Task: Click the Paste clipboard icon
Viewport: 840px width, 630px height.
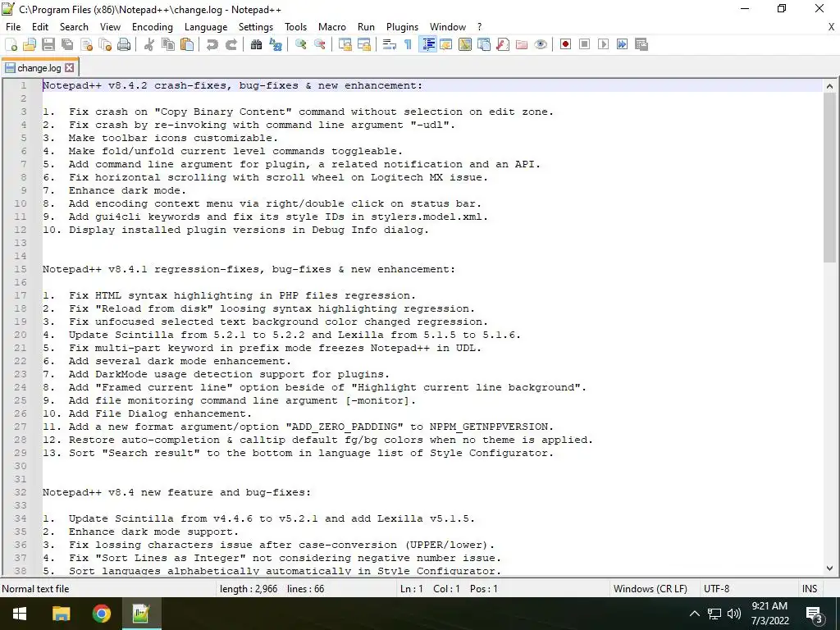Action: click(187, 44)
